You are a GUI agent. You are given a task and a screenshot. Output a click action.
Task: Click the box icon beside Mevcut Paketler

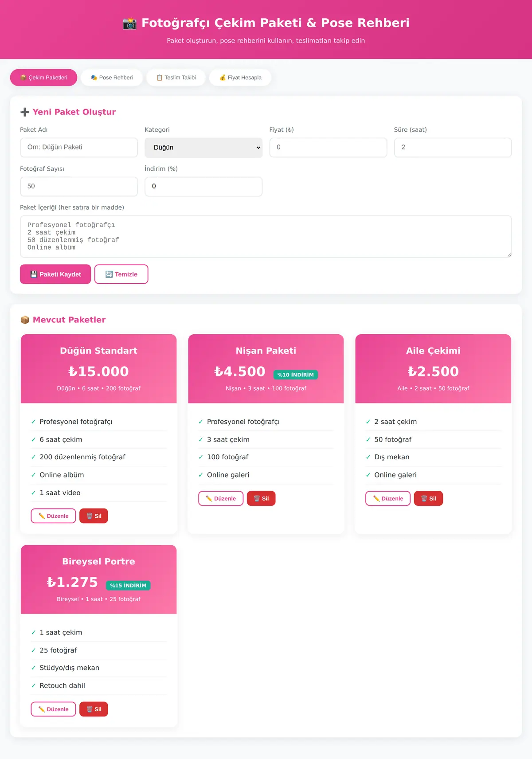coord(25,320)
